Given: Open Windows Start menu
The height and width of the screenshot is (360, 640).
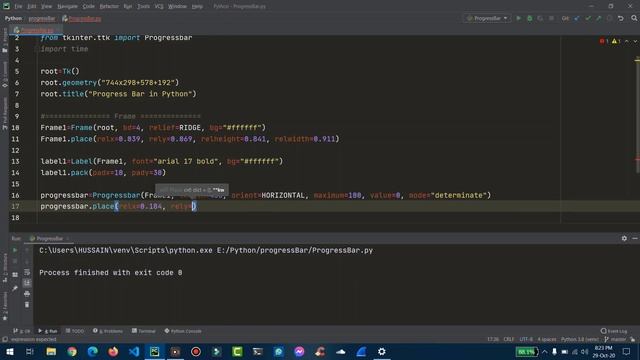Looking at the screenshot, I should 9,351.
